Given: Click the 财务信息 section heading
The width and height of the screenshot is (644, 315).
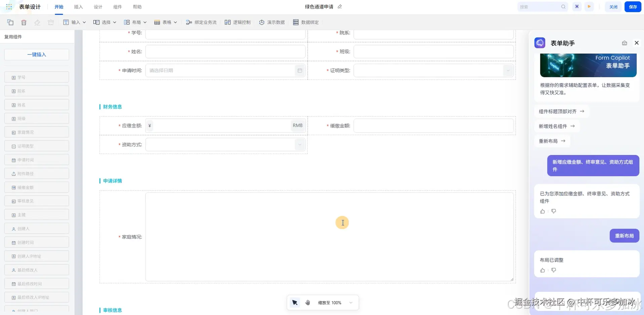Looking at the screenshot, I should (x=113, y=107).
